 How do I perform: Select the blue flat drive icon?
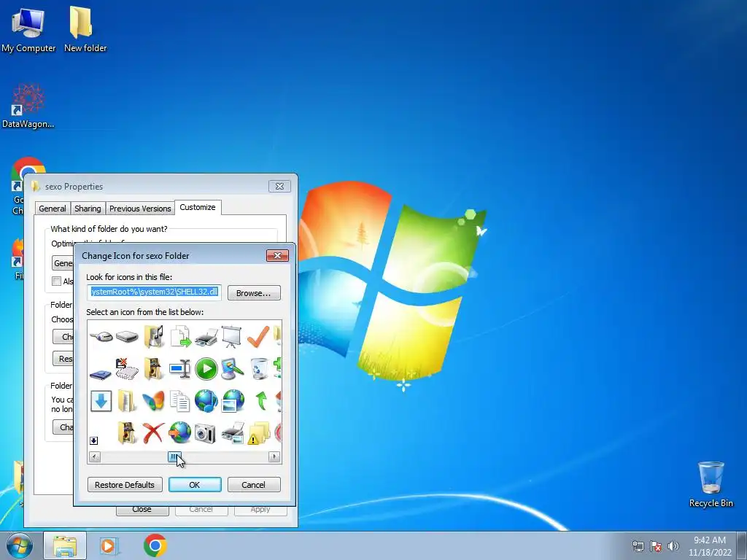point(101,374)
